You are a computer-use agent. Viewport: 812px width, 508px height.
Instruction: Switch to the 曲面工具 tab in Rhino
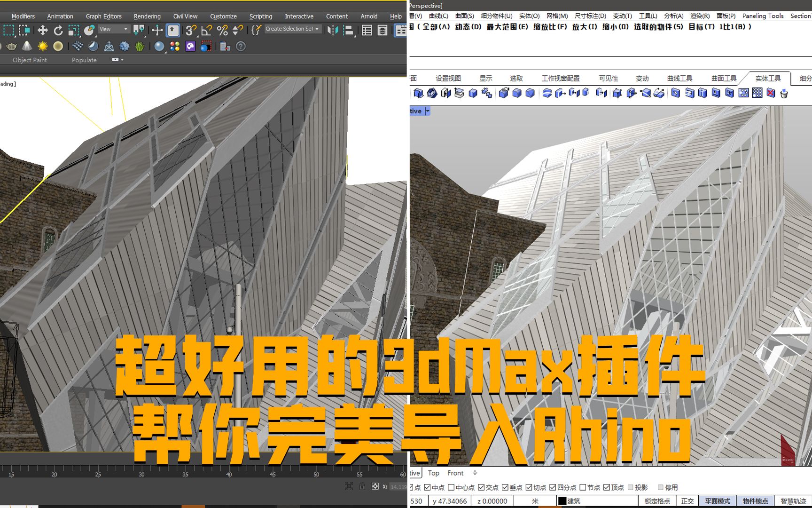coord(724,79)
